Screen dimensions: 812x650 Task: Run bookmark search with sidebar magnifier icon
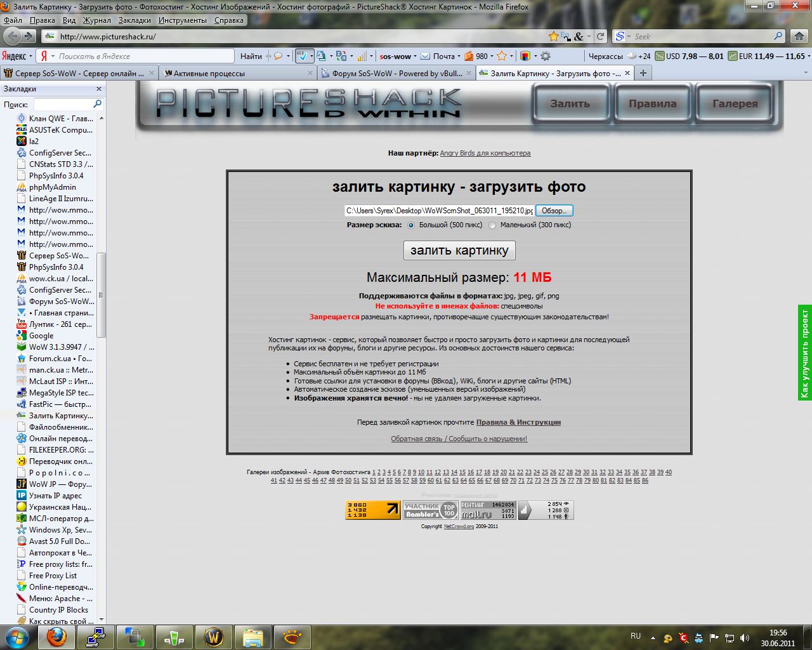[98, 103]
